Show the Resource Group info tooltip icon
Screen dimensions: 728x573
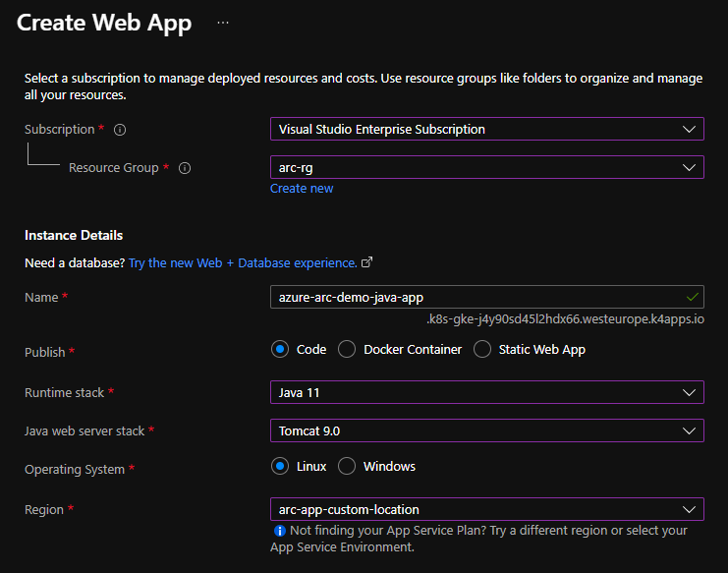tap(185, 168)
